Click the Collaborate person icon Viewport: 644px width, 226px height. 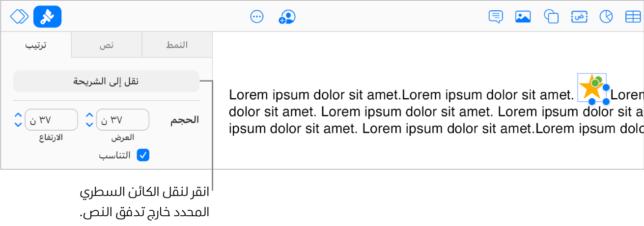tap(287, 17)
